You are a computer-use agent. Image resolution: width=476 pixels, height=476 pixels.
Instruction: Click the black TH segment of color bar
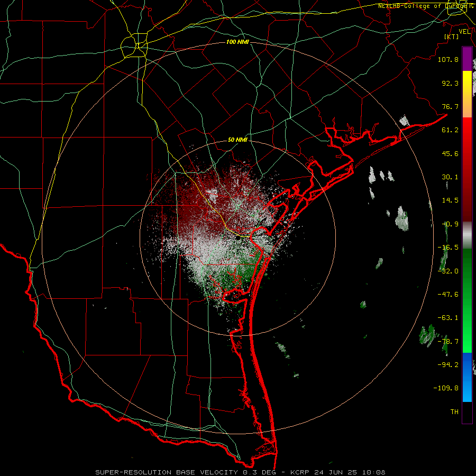(467, 412)
